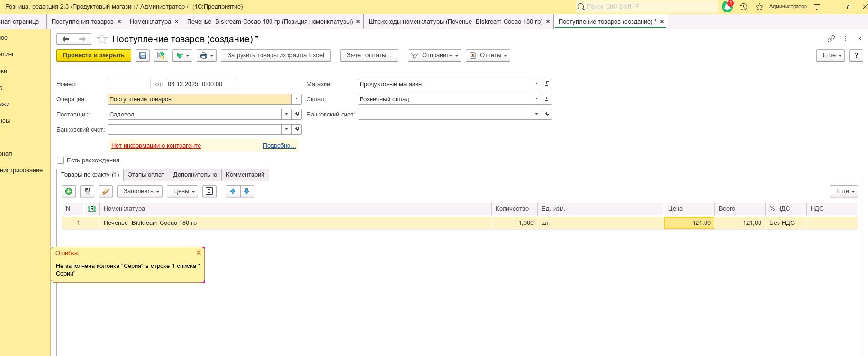Image resolution: width=868 pixels, height=356 pixels.
Task: Close the error message popup
Action: [199, 253]
